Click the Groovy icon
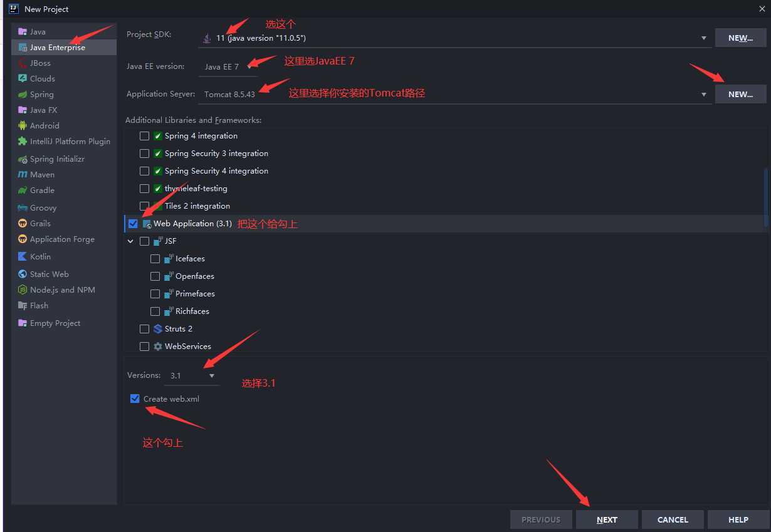771x532 pixels. coord(23,207)
